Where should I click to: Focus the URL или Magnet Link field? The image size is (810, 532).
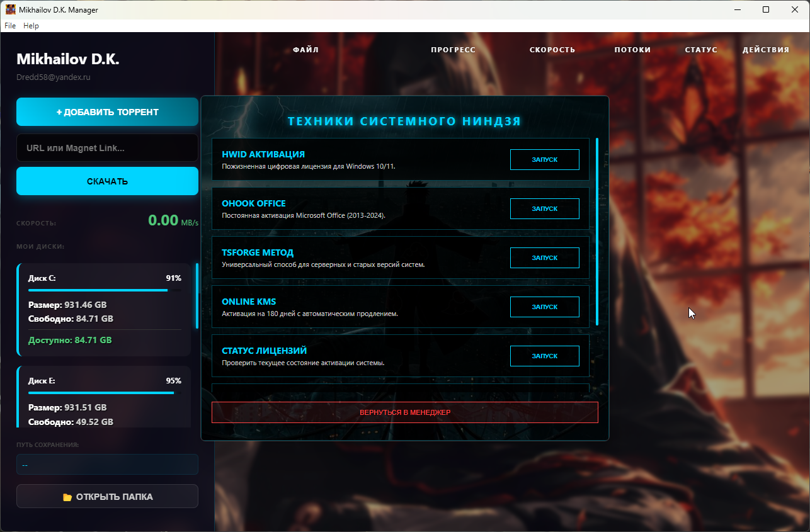pyautogui.click(x=107, y=148)
